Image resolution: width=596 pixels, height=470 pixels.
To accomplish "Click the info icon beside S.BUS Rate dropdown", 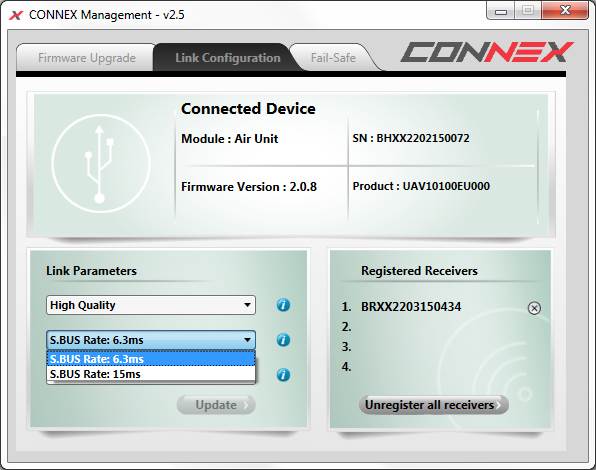I will pyautogui.click(x=283, y=340).
